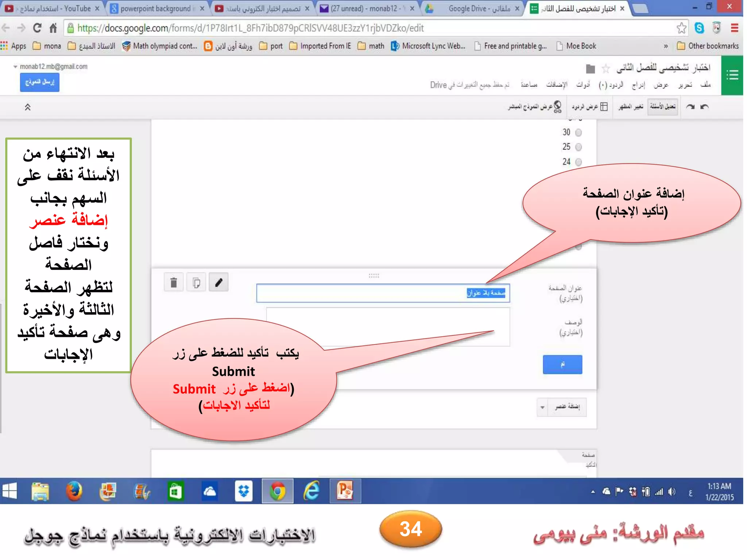Delete the page break with the trash icon

tap(174, 282)
